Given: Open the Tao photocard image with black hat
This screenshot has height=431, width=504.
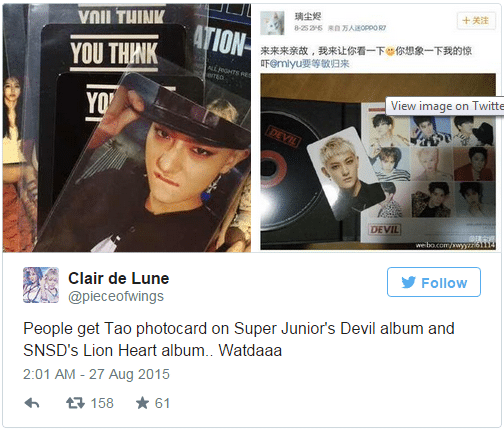Looking at the screenshot, I should click(127, 128).
